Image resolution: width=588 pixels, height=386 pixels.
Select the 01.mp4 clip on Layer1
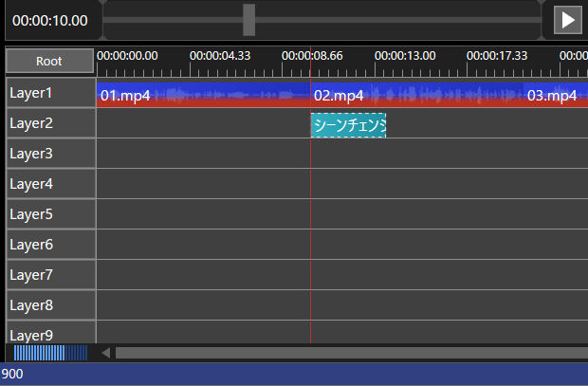coord(203,95)
